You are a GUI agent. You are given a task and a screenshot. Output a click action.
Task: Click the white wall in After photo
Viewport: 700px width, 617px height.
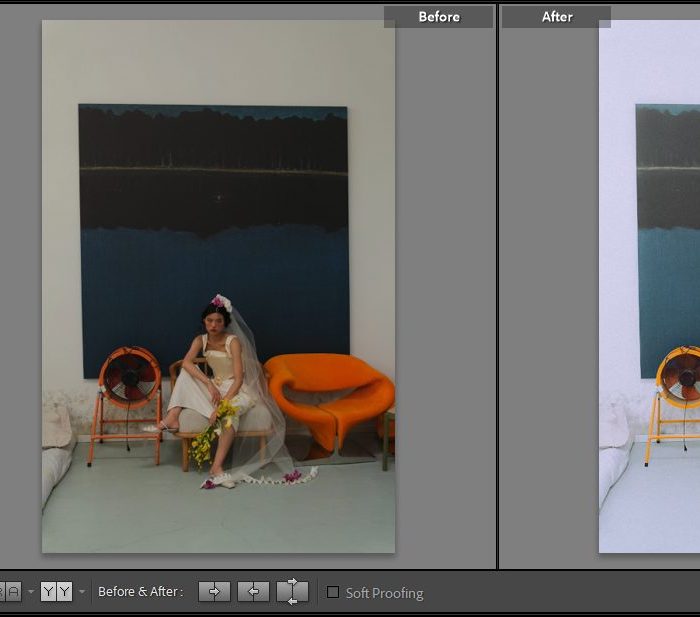coord(650,60)
